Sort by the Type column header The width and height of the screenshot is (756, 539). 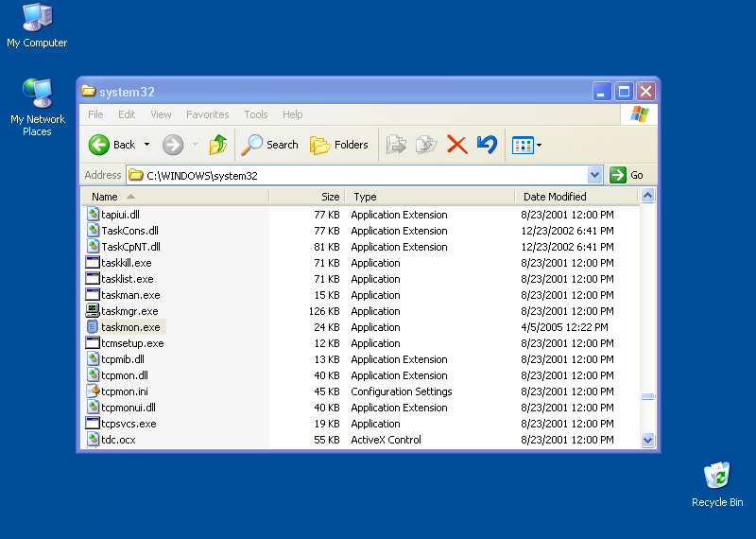pyautogui.click(x=430, y=197)
